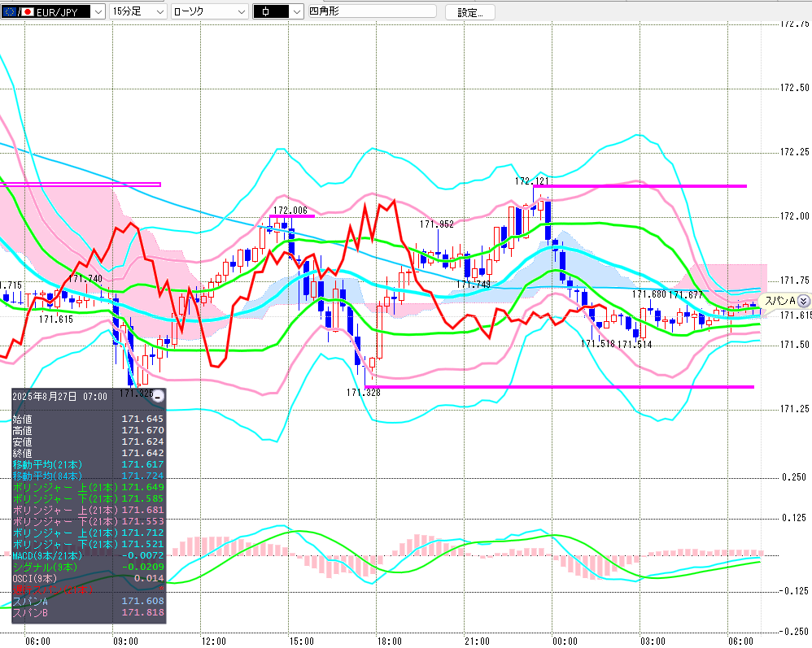Click the 171.677 price label
This screenshot has height=648, width=812.
[686, 295]
